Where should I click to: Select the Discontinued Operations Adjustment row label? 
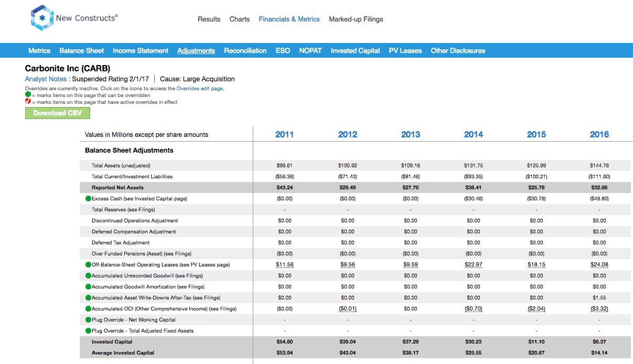pyautogui.click(x=135, y=221)
